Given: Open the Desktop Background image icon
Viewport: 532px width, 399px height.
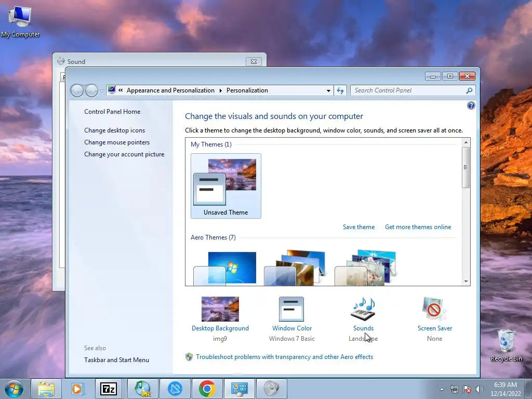Looking at the screenshot, I should (220, 309).
